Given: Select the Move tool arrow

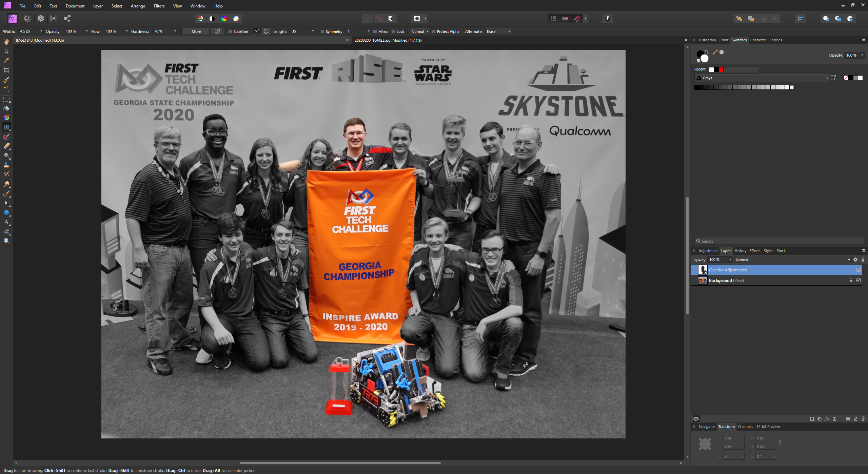Looking at the screenshot, I should [x=6, y=51].
